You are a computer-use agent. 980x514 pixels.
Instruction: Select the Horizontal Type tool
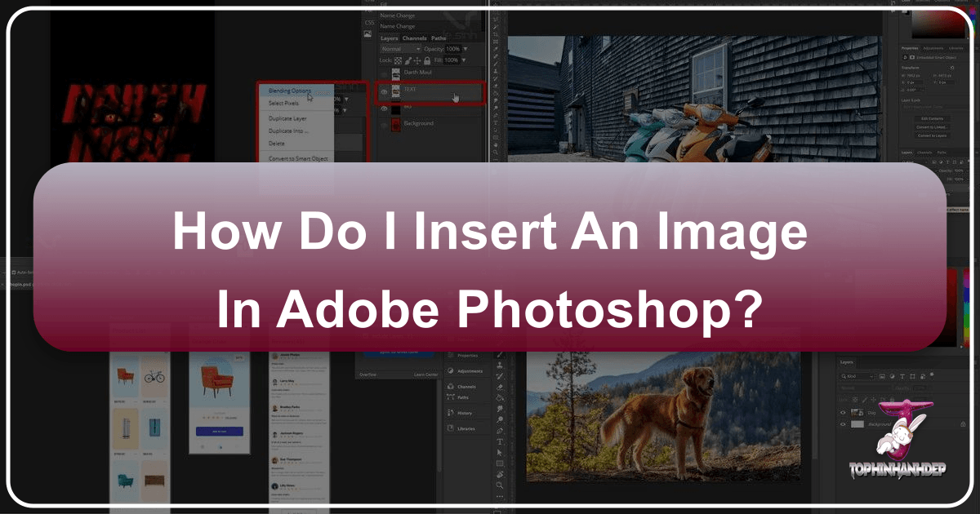tap(499, 442)
